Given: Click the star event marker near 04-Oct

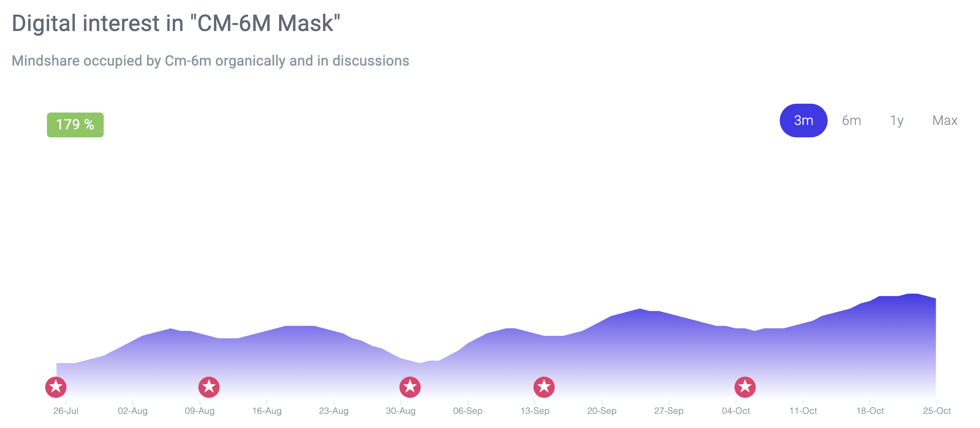Looking at the screenshot, I should (x=745, y=387).
